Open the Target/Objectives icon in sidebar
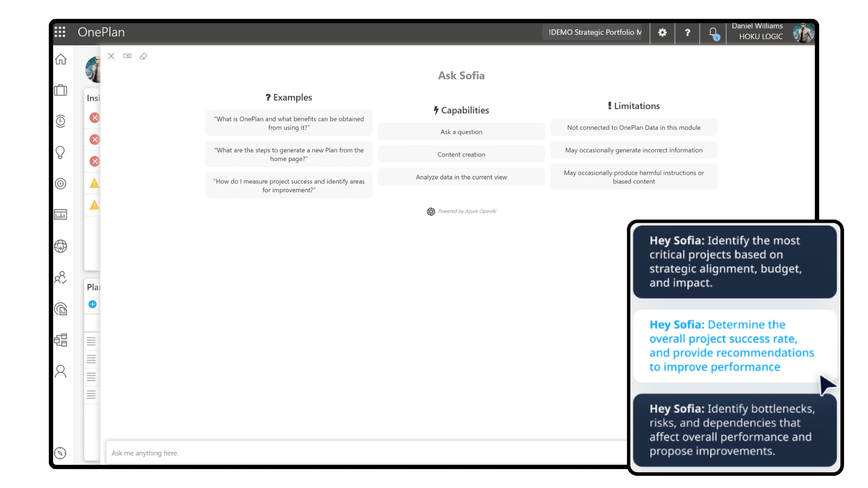Image resolution: width=868 pixels, height=488 pixels. coord(60,183)
